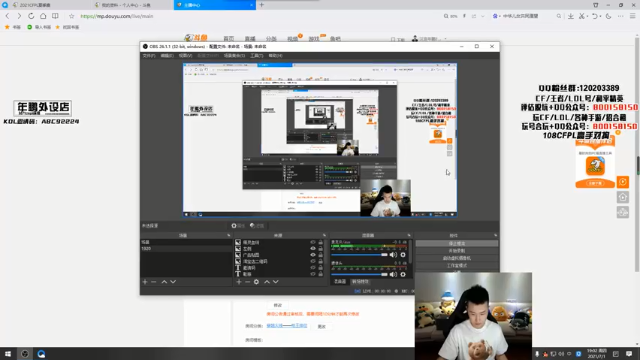This screenshot has height=360, width=640.
Task: Open 直播 in Douyu navigation
Action: click(250, 39)
